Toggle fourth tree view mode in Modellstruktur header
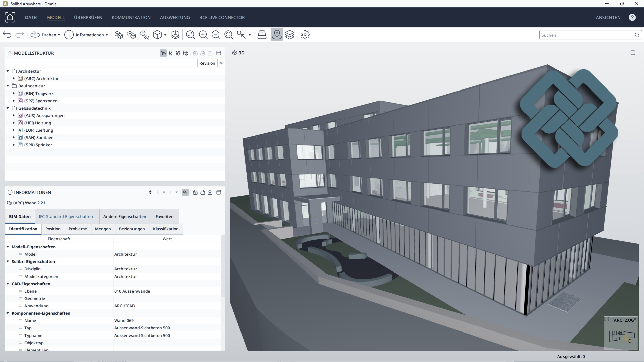644x362 pixels. point(185,53)
